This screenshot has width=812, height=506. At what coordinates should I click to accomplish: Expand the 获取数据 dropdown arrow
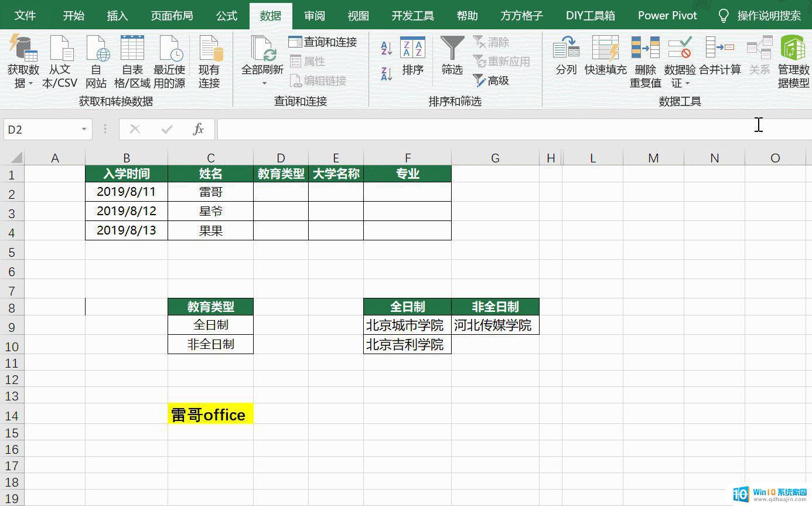click(x=30, y=84)
